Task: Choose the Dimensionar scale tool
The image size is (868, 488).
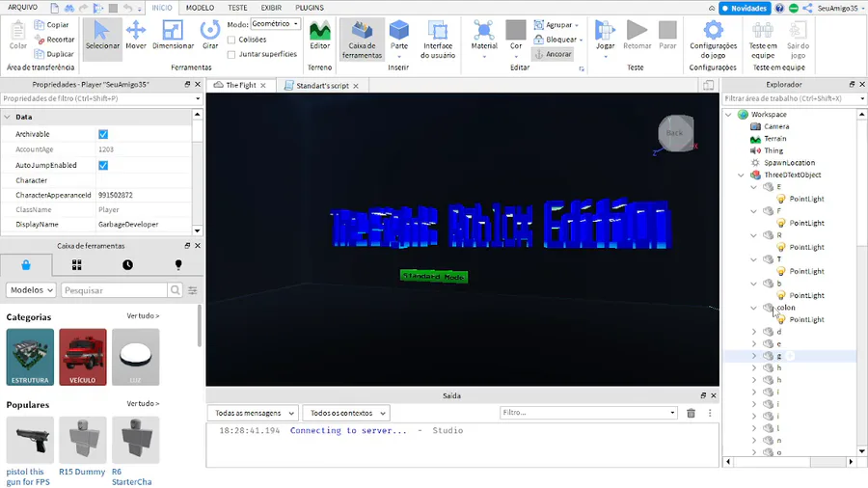Action: click(x=173, y=36)
